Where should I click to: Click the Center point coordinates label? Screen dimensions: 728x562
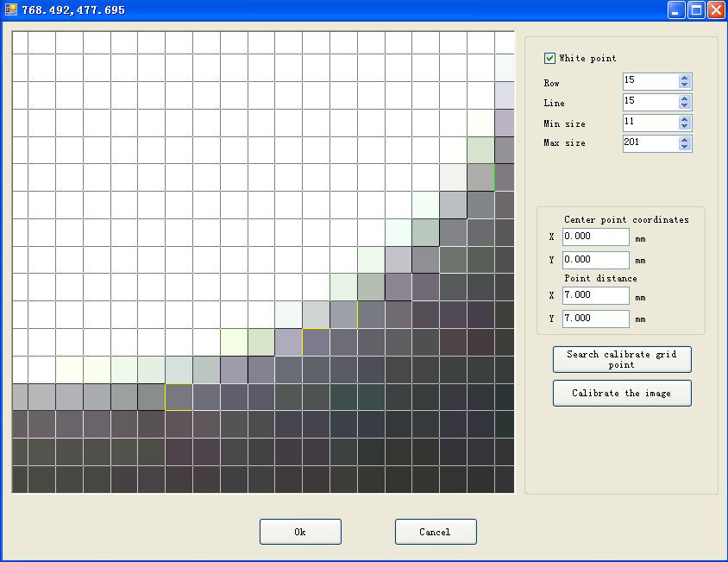(x=626, y=219)
